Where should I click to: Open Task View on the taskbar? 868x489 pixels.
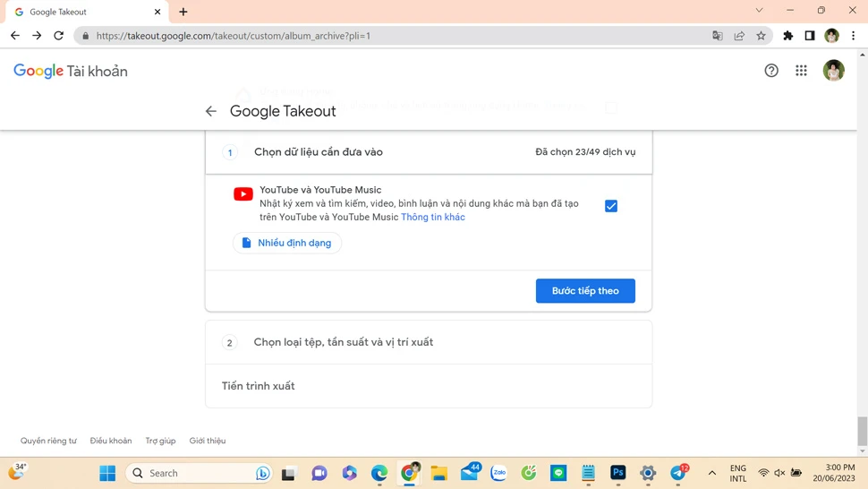coord(288,473)
